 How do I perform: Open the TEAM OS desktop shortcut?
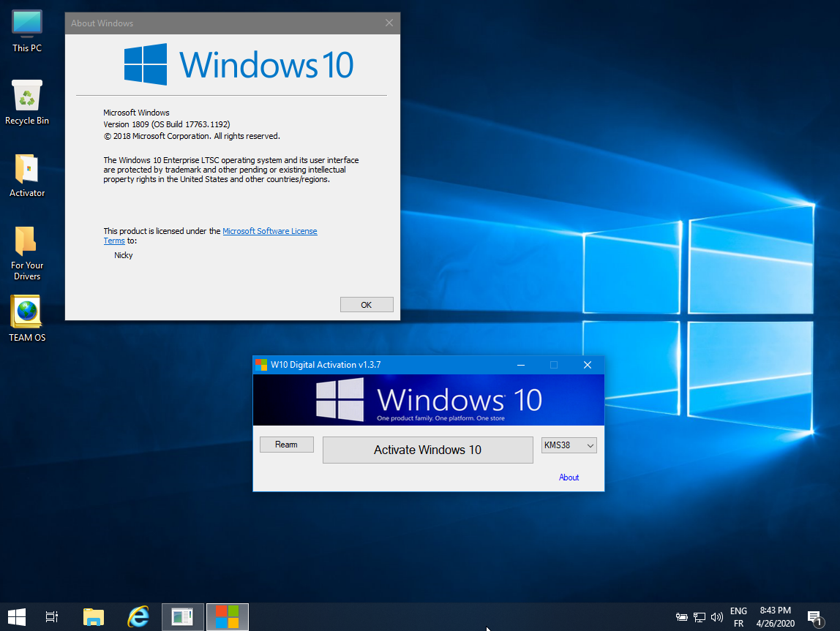(x=27, y=319)
